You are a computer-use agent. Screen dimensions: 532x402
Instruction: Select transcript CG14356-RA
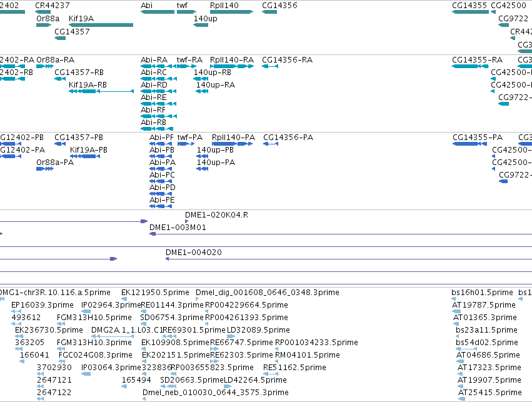point(270,66)
